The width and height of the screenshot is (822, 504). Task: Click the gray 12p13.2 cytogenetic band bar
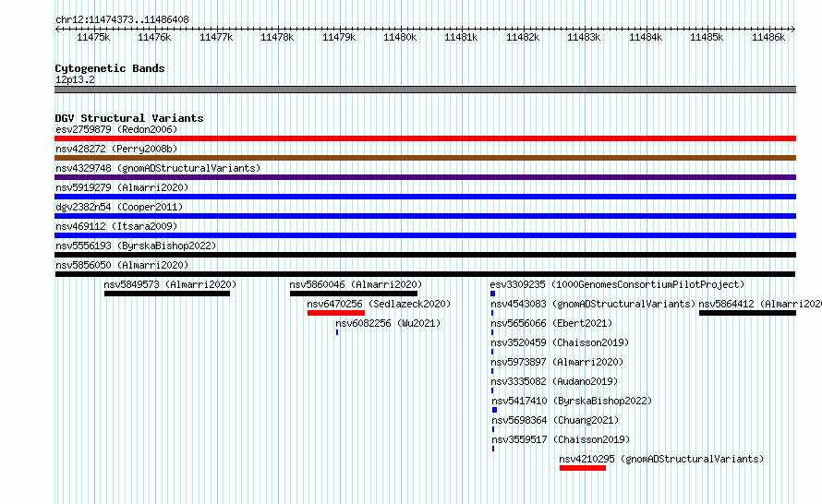(x=425, y=90)
